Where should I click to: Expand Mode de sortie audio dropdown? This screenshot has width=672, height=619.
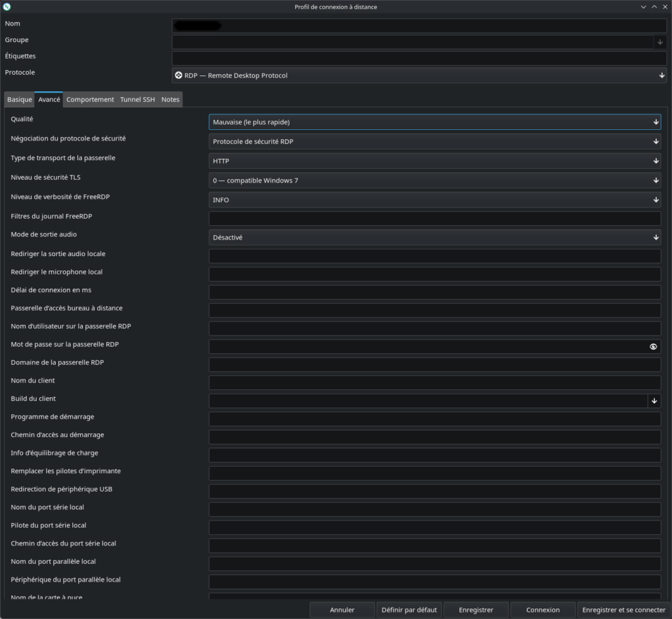pos(434,238)
